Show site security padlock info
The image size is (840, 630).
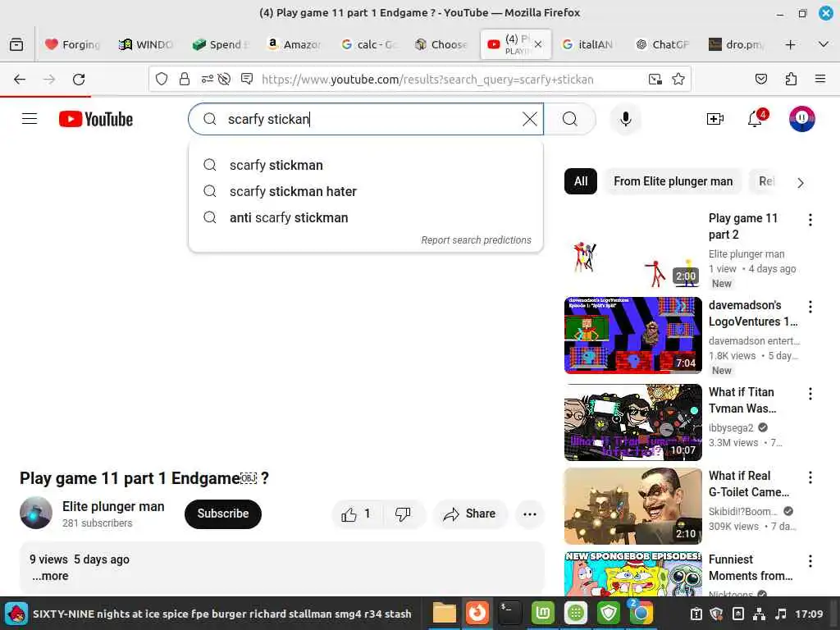tap(185, 80)
